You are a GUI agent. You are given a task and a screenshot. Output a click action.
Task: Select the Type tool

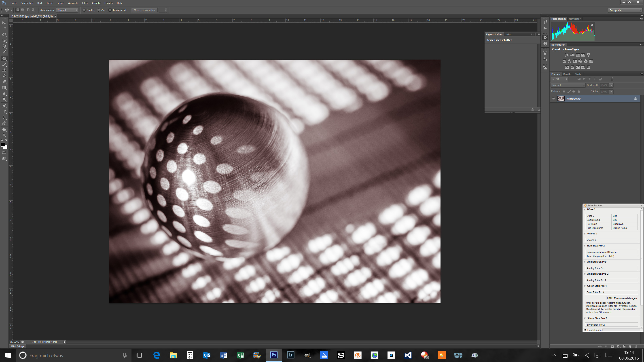4,112
